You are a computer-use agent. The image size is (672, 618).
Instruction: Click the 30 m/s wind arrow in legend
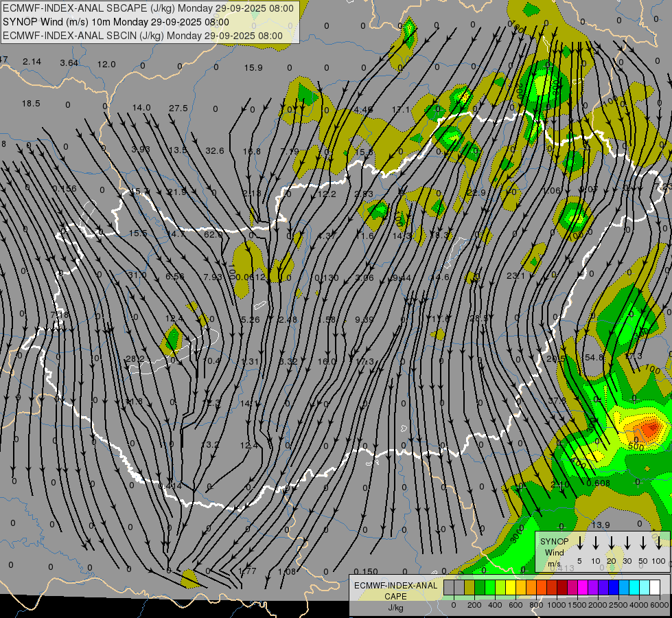627,542
